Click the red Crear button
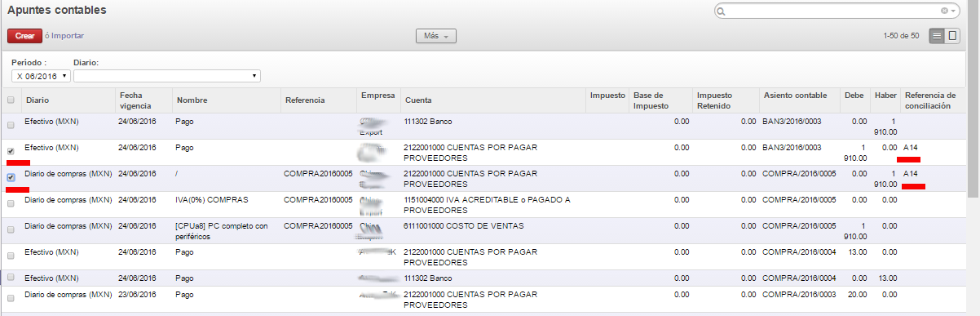The image size is (980, 316). (24, 36)
